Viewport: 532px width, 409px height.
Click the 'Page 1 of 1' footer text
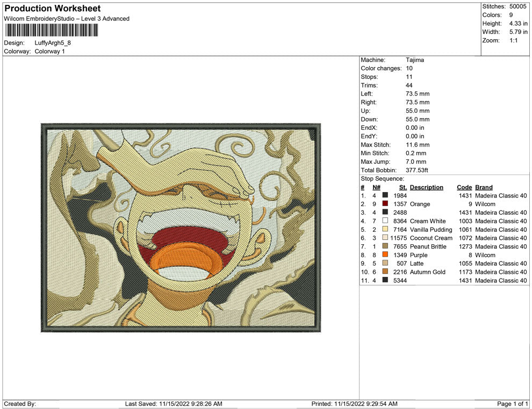pyautogui.click(x=512, y=404)
